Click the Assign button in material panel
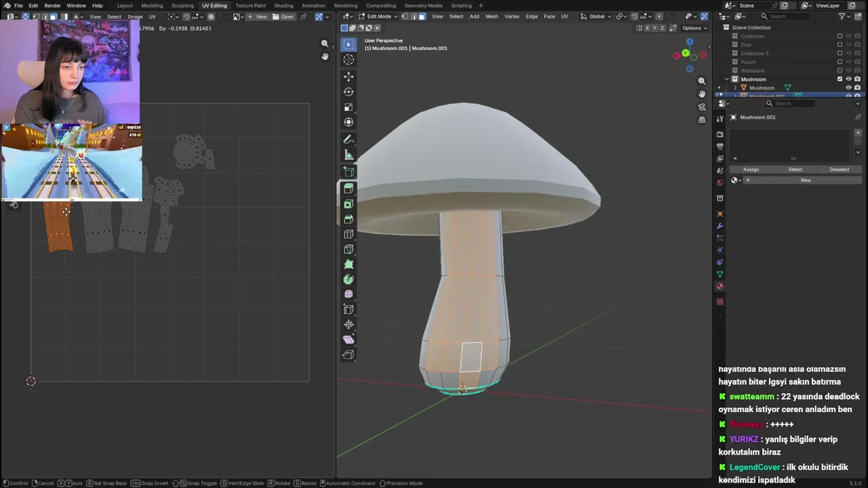This screenshot has height=488, width=868. (x=751, y=169)
